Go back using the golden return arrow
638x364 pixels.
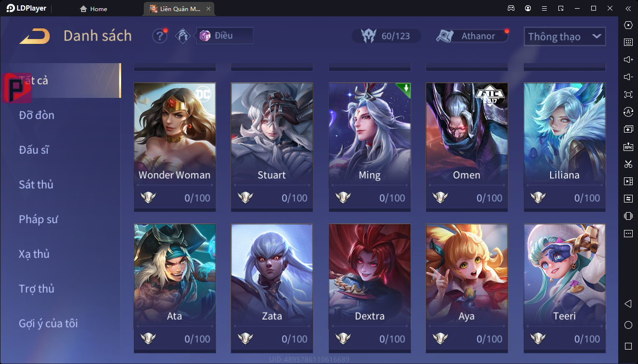(35, 36)
